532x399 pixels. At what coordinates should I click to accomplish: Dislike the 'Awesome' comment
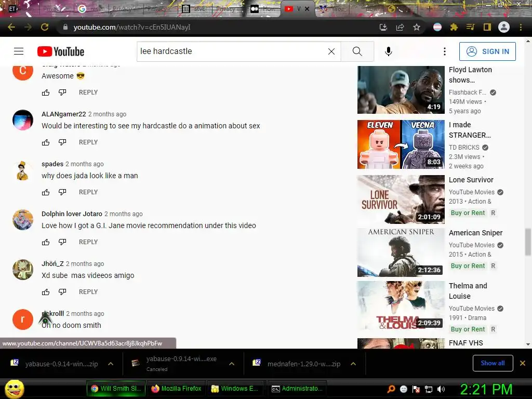[x=62, y=92]
